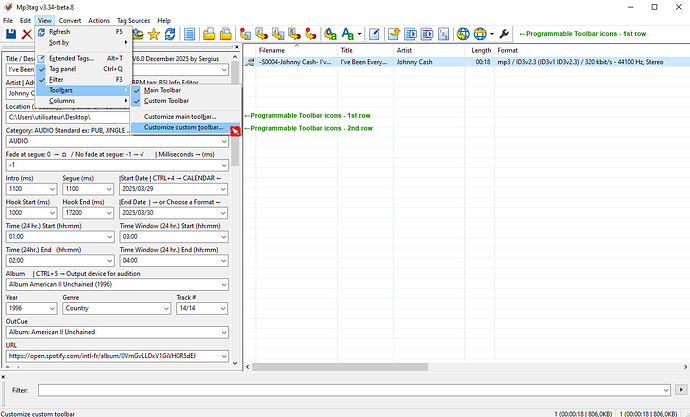Screen dimensions: 690x417
Task: Open the Convert menu
Action: 70,21
